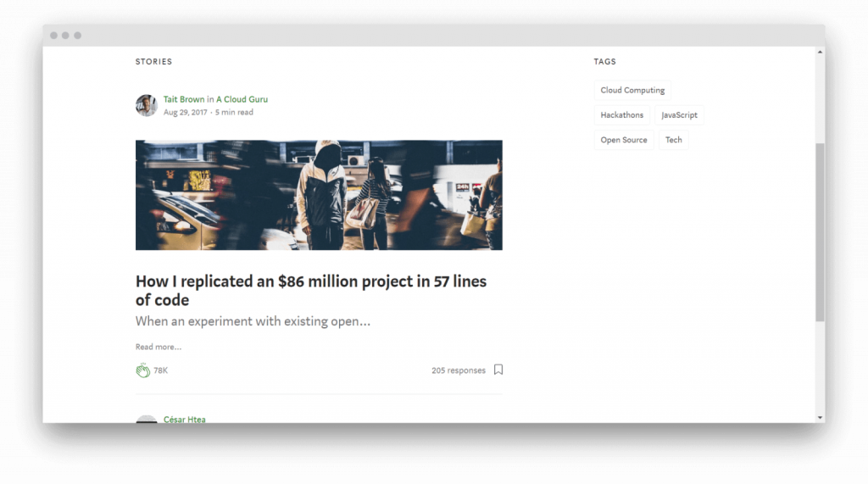Click the vertical scrollbar thumb
The height and width of the screenshot is (484, 868).
coord(820,231)
